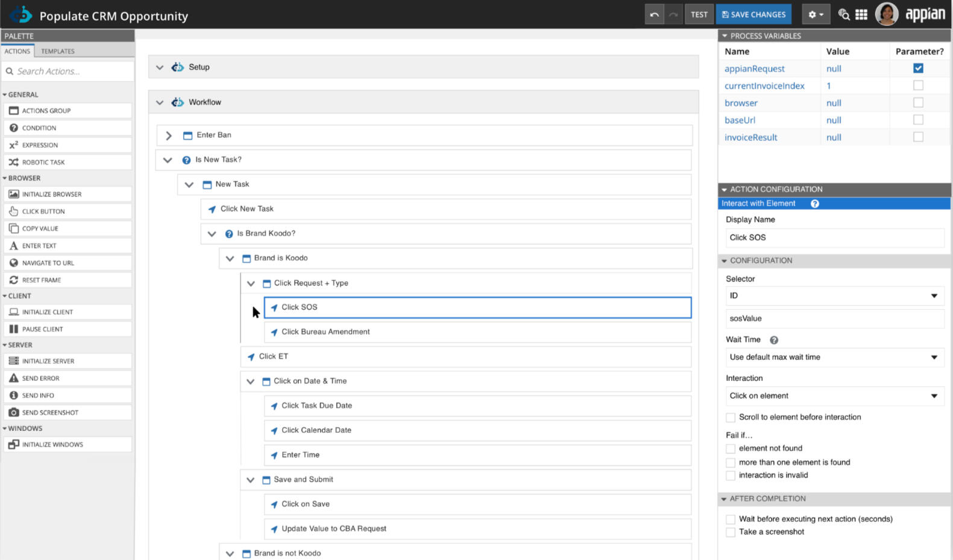Select the Send Screenshot camera action
Viewport: 953px width, 560px height.
tap(50, 413)
